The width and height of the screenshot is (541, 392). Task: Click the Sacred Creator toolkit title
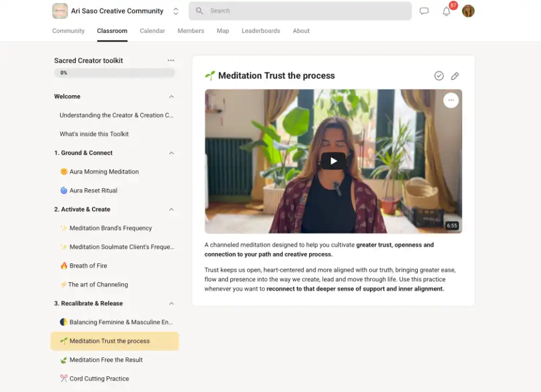pyautogui.click(x=88, y=61)
